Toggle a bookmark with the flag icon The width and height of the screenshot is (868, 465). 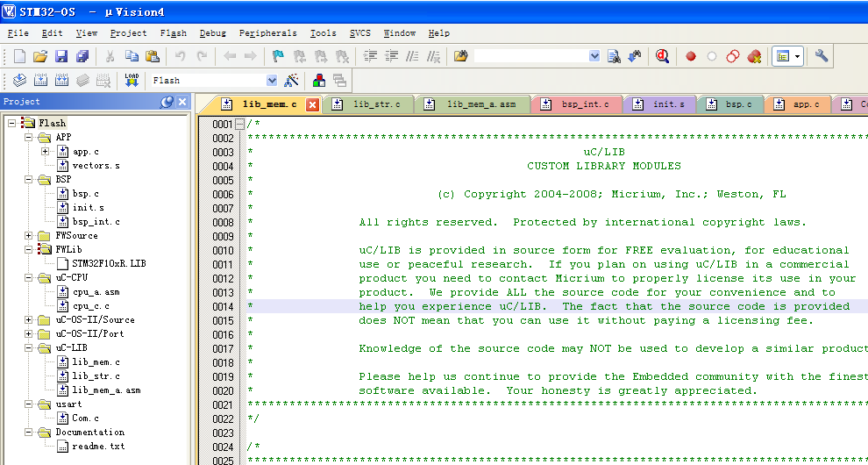coord(278,56)
